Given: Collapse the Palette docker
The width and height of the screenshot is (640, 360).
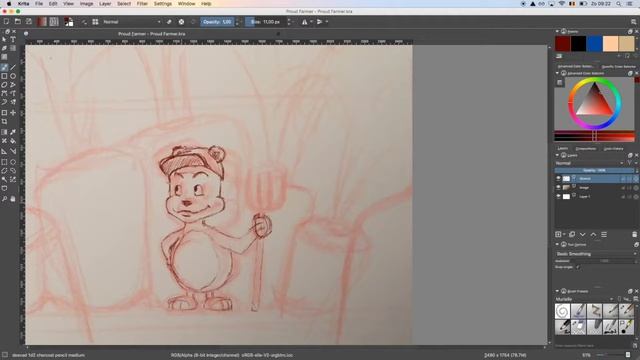Looking at the screenshot, I should pyautogui.click(x=557, y=31).
